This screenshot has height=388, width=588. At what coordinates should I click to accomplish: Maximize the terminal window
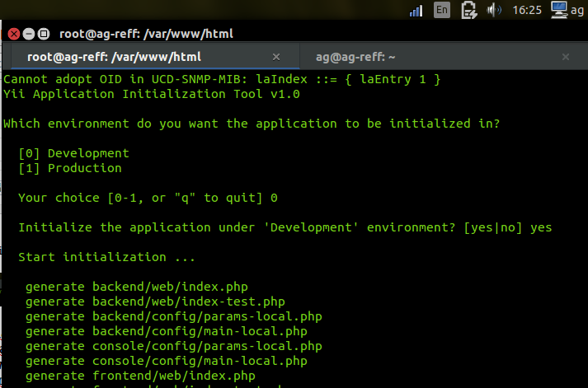point(44,34)
